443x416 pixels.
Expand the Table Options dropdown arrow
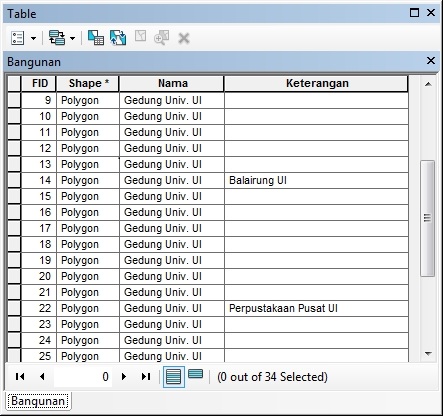point(33,38)
